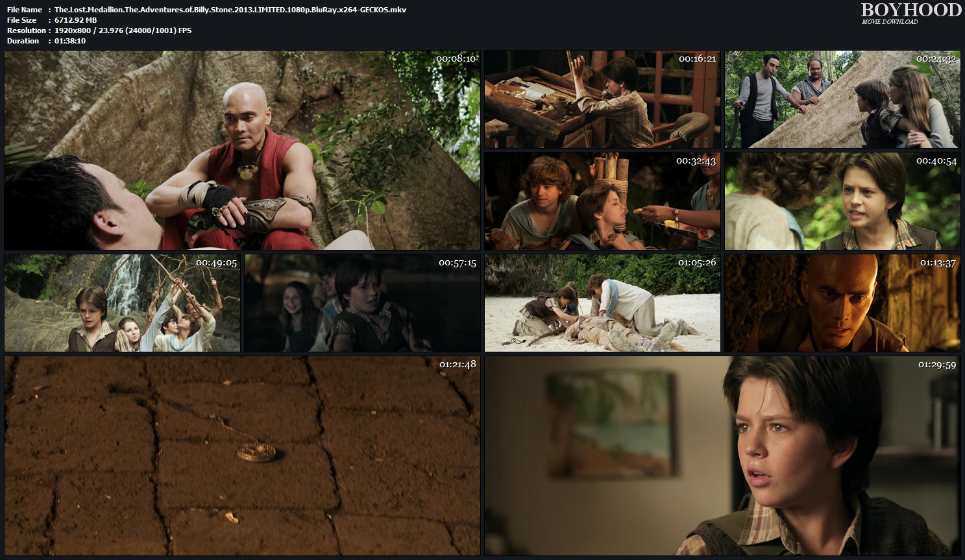Viewport: 965px width, 560px height.
Task: Click the 'File Name' label
Action: pyautogui.click(x=25, y=10)
